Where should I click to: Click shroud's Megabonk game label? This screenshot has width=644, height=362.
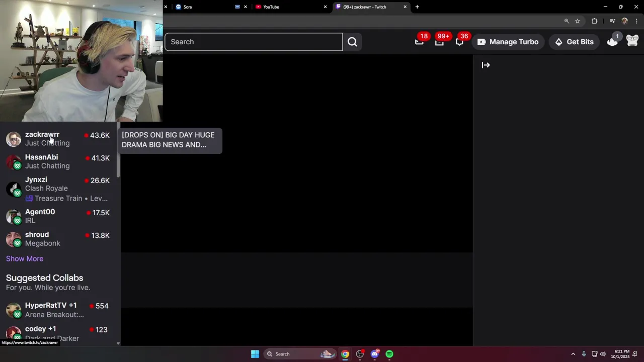tap(43, 243)
